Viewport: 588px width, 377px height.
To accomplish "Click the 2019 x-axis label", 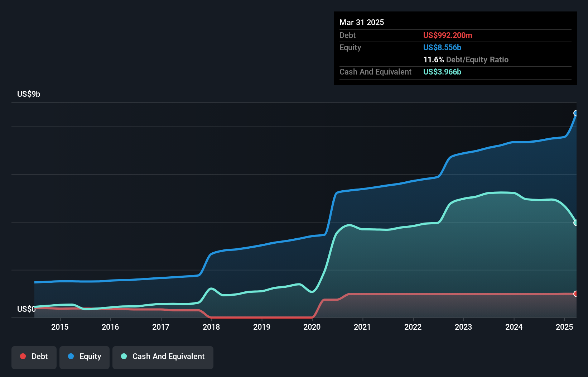I will [262, 327].
